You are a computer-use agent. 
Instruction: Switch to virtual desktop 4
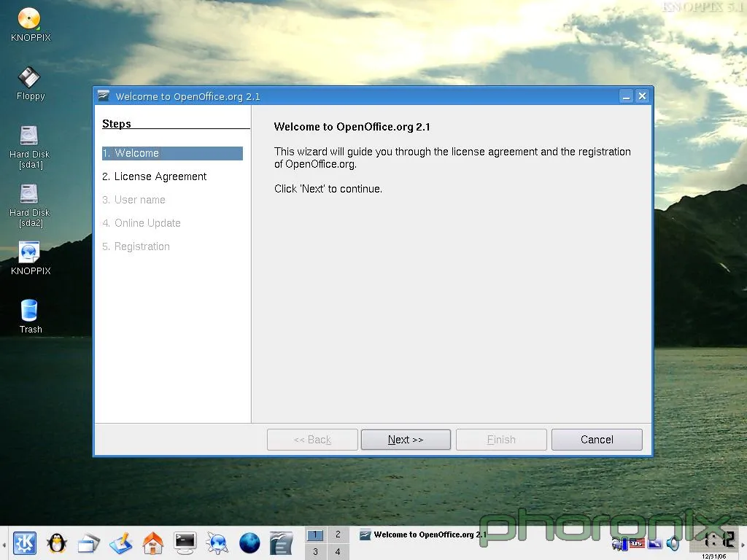point(338,552)
